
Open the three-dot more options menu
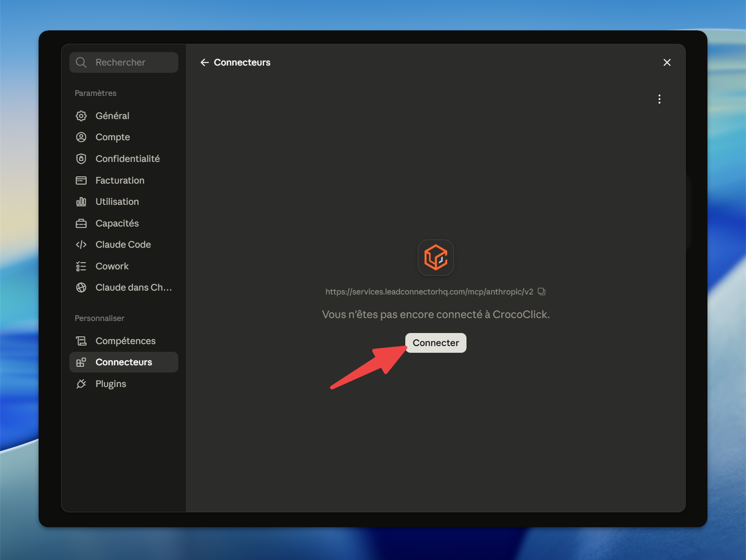[659, 99]
